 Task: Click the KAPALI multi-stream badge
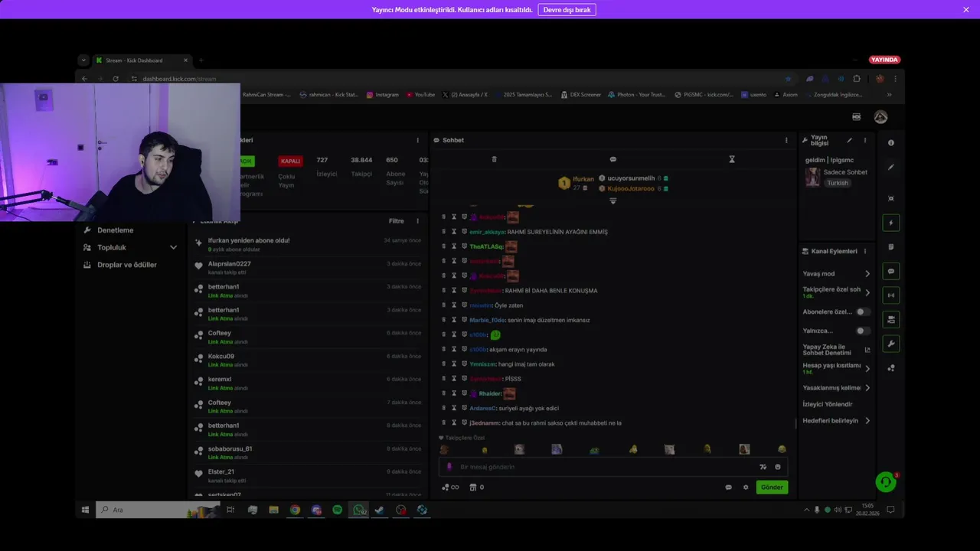click(290, 161)
